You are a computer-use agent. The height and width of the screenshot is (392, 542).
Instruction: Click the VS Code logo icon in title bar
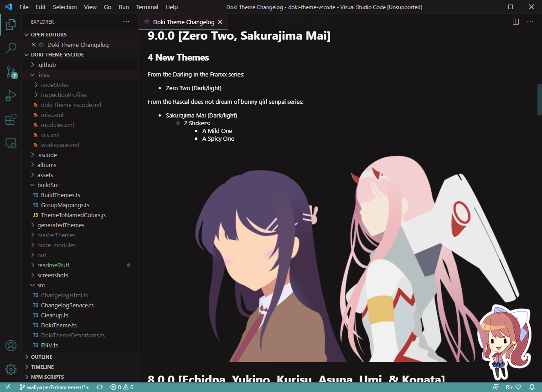pos(8,7)
